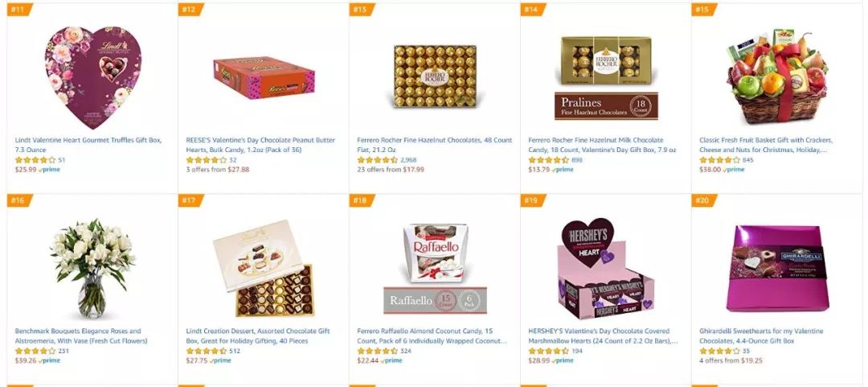Click the prime badge next to the $13.79 price
This screenshot has width=868, height=387.
click(x=563, y=170)
